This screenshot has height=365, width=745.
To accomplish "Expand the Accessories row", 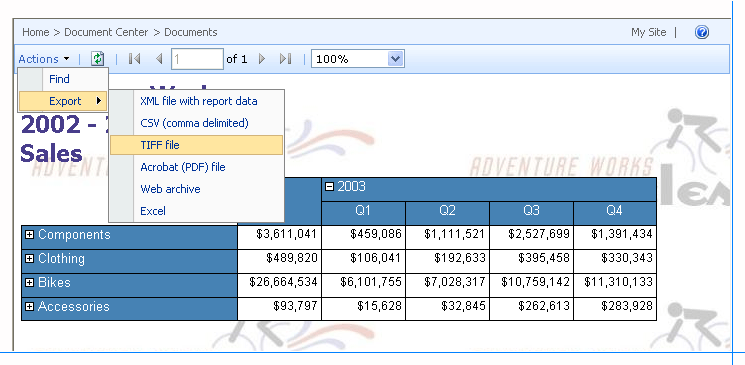I will [29, 307].
